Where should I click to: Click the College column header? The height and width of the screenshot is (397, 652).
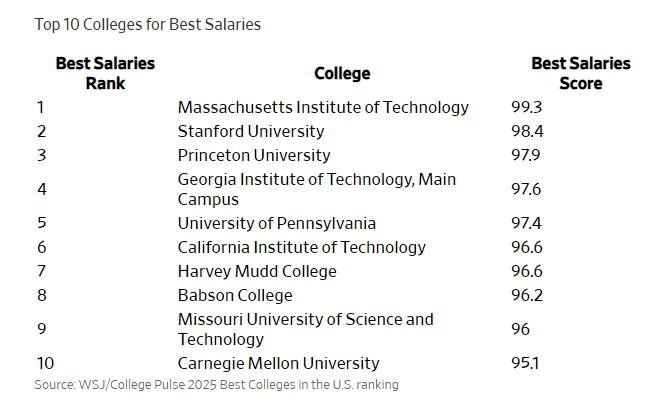coord(342,74)
